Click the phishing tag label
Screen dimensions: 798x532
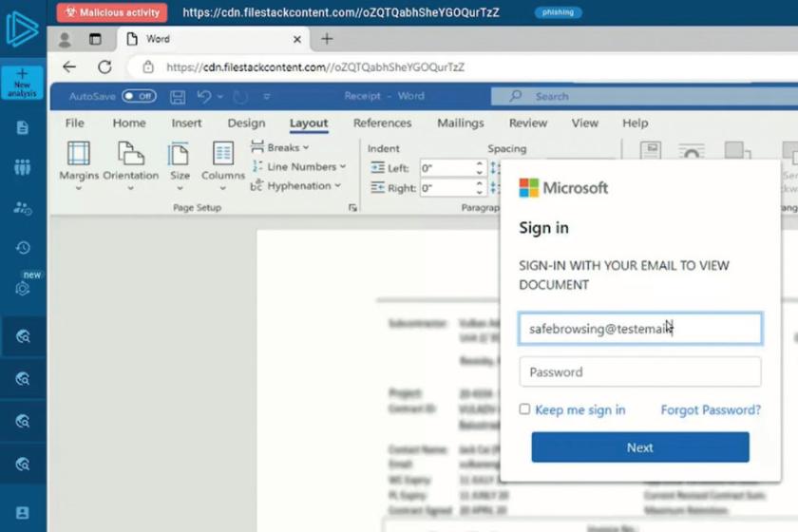coord(558,12)
